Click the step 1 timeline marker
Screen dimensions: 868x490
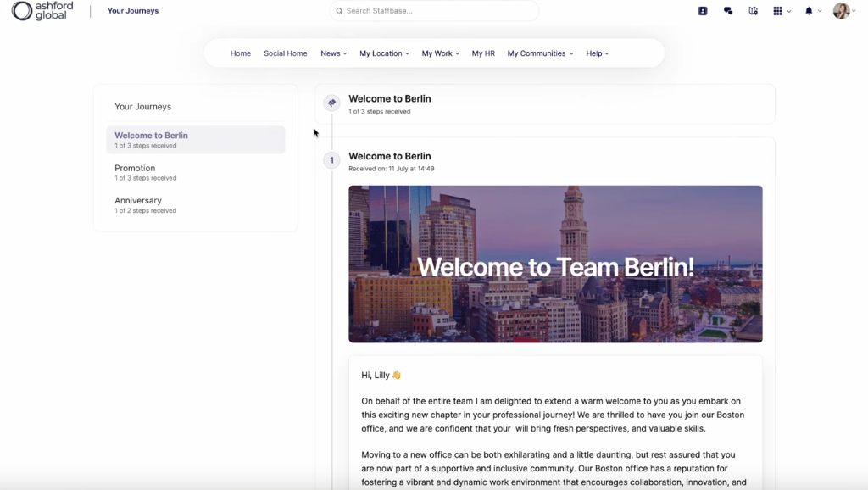pyautogui.click(x=331, y=160)
